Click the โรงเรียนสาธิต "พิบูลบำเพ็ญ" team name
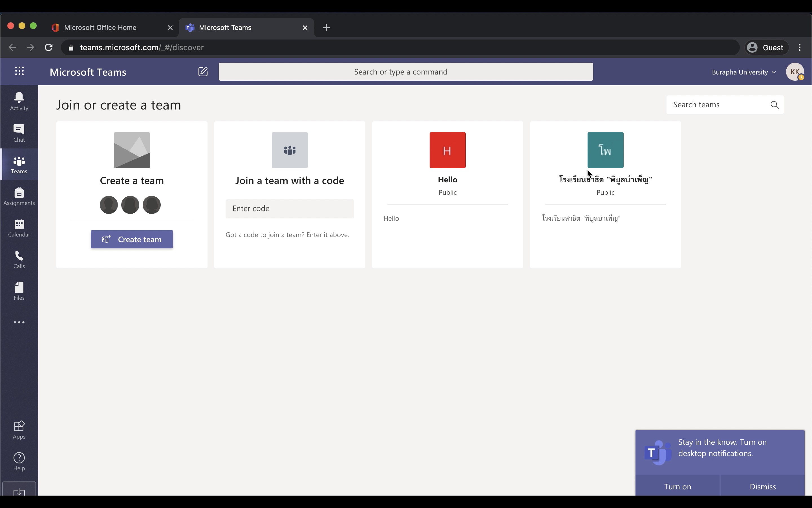812x508 pixels. (605, 179)
